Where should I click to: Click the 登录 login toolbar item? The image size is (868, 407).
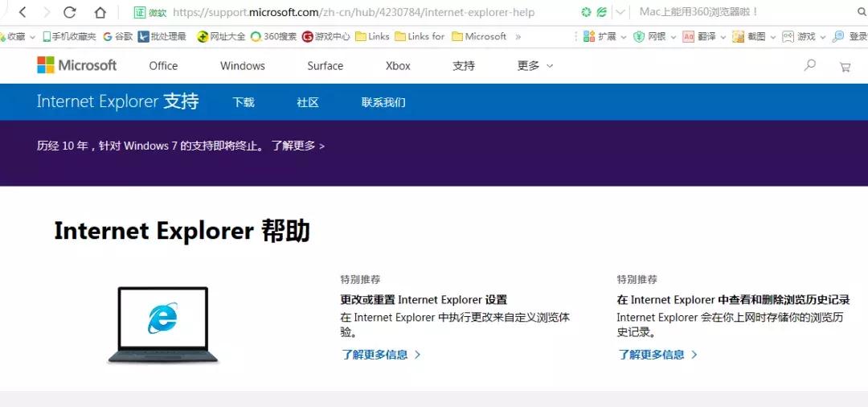coord(850,36)
